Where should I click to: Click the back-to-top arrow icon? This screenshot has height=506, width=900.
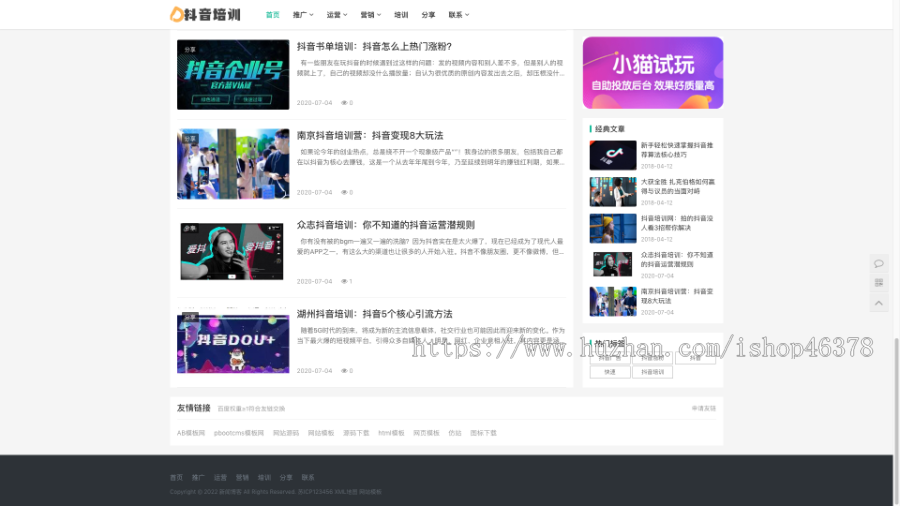(879, 302)
